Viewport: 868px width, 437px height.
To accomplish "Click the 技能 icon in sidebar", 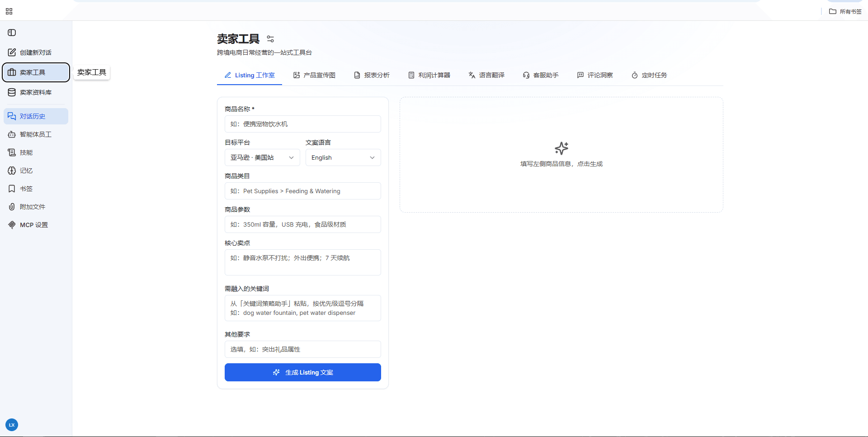I will tap(12, 152).
